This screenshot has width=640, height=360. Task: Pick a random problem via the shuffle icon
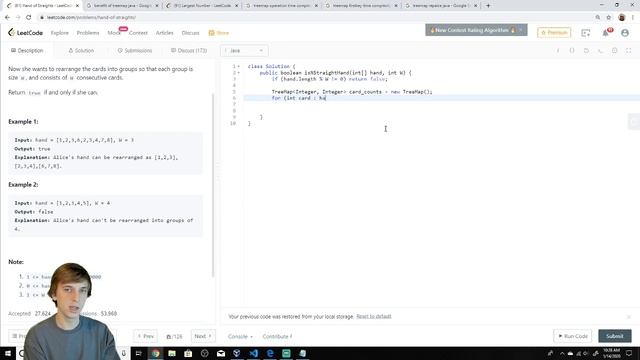point(169,337)
